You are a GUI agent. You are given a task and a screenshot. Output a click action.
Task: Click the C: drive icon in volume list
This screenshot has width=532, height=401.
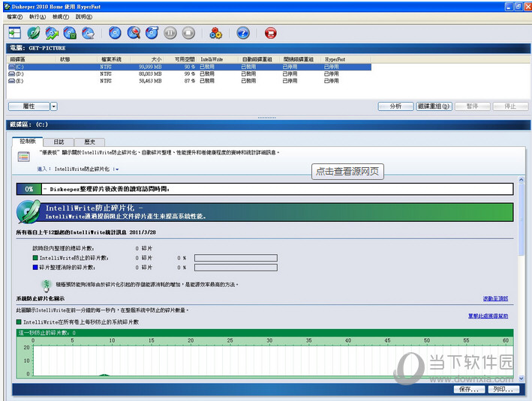[12, 67]
